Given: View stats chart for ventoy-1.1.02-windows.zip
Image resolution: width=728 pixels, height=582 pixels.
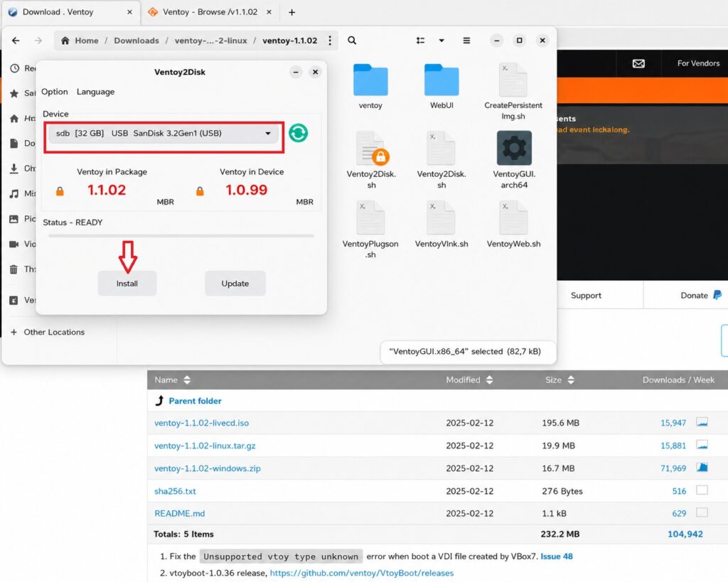Looking at the screenshot, I should (x=702, y=468).
